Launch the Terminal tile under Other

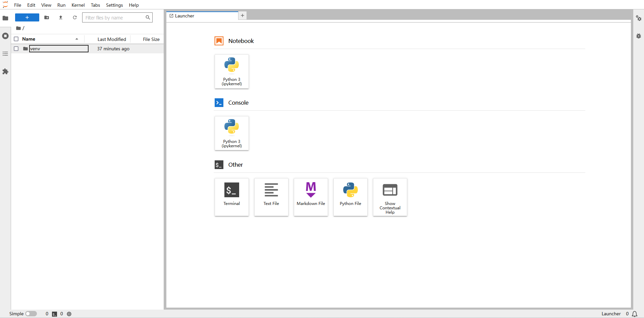click(232, 197)
